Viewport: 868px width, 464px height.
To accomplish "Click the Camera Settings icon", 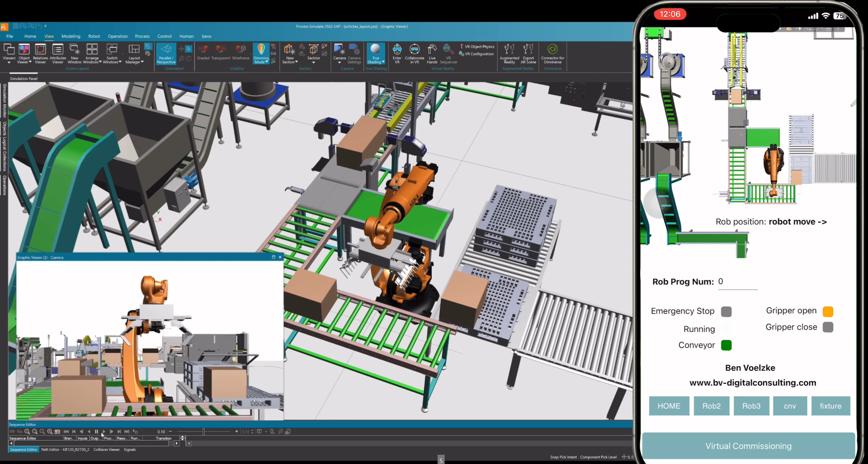I will tap(354, 54).
